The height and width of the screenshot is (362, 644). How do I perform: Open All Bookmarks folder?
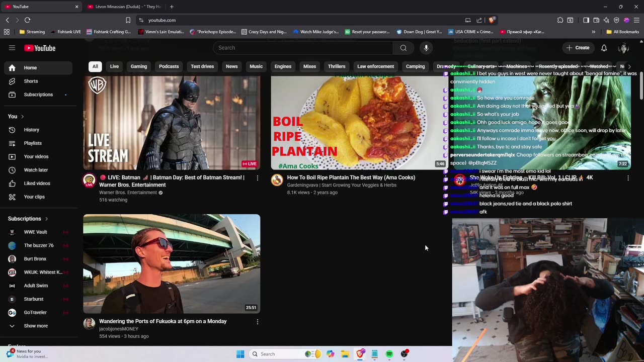point(623,32)
